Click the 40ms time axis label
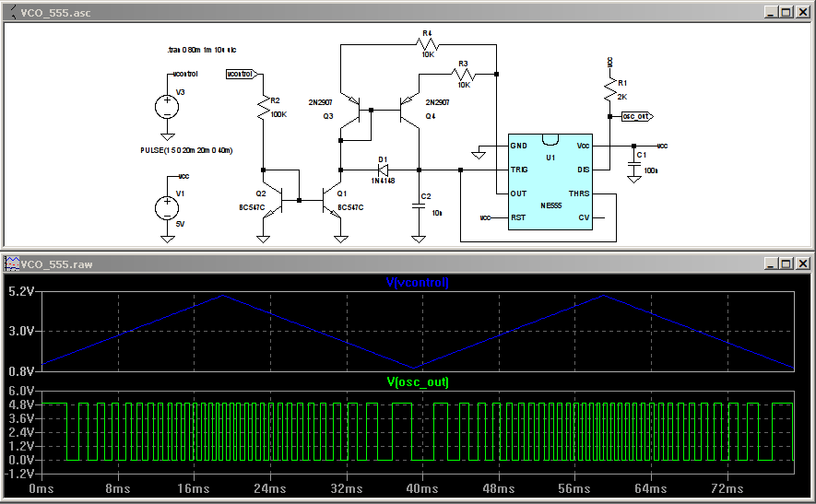The width and height of the screenshot is (816, 504). point(422,489)
